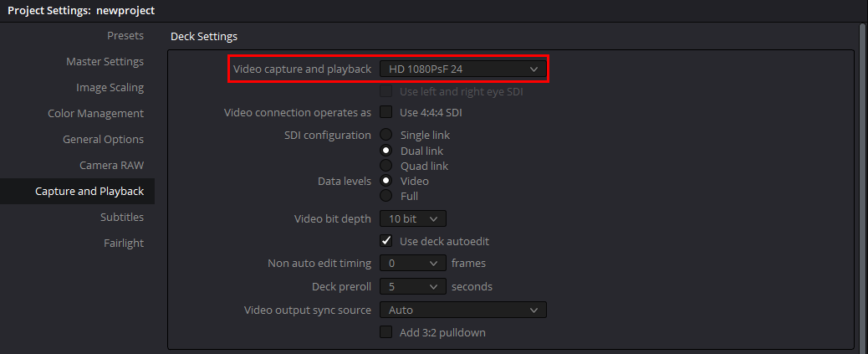Select Dual link SDI configuration

point(385,151)
